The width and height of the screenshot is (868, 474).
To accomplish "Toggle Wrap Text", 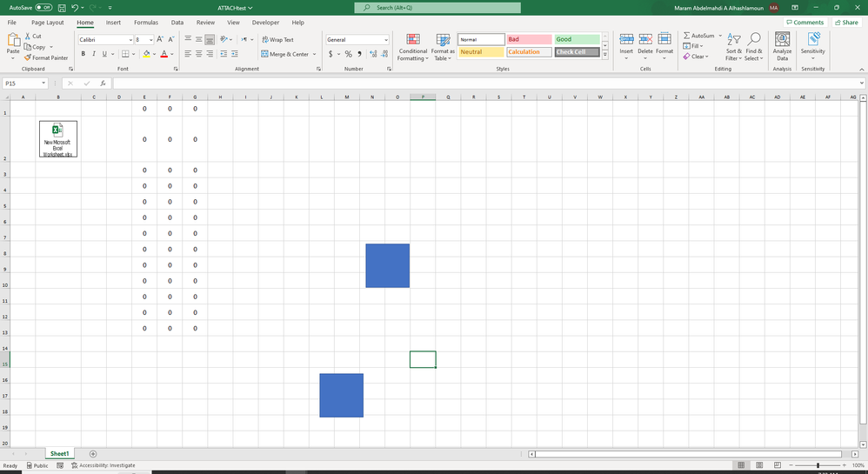I will pyautogui.click(x=277, y=40).
